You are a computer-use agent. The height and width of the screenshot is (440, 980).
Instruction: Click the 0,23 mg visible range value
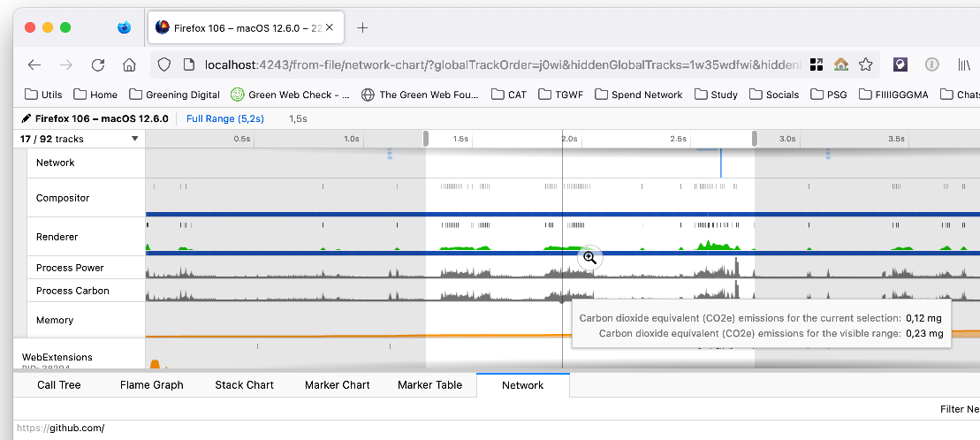[x=924, y=333]
